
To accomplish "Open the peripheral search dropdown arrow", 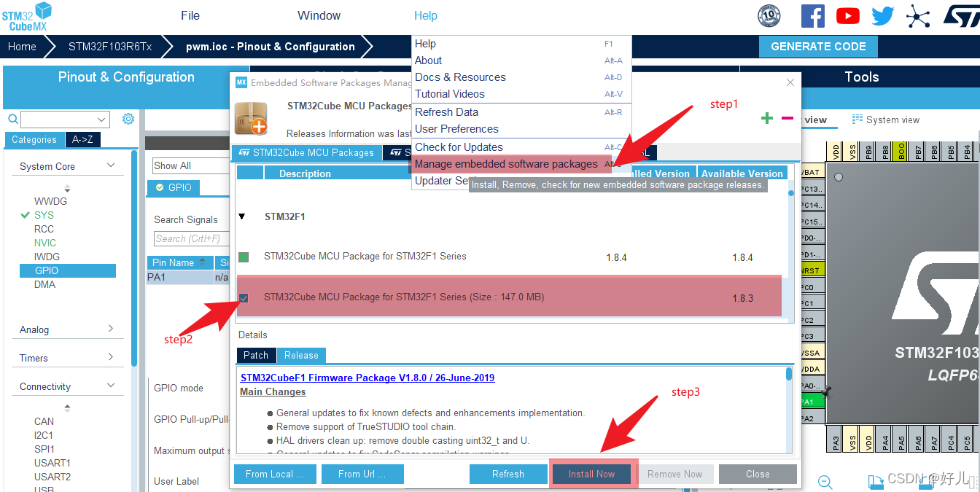I will point(102,120).
